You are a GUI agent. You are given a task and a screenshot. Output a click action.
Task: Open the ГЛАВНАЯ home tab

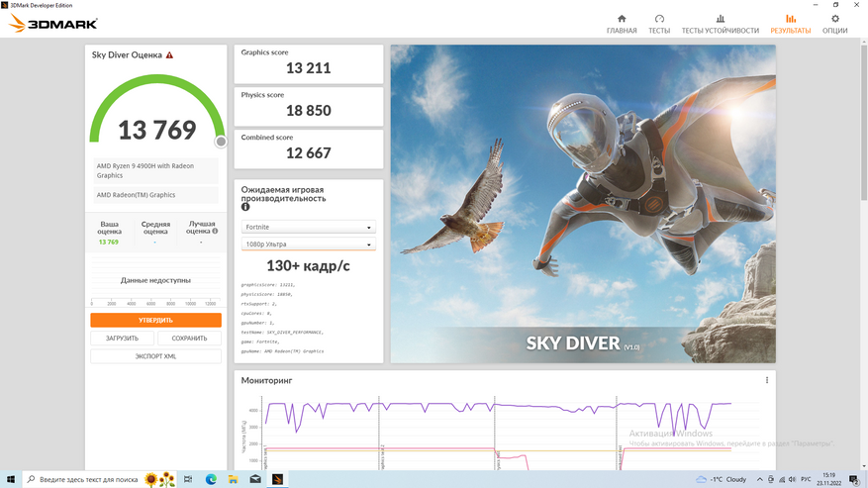click(x=622, y=25)
